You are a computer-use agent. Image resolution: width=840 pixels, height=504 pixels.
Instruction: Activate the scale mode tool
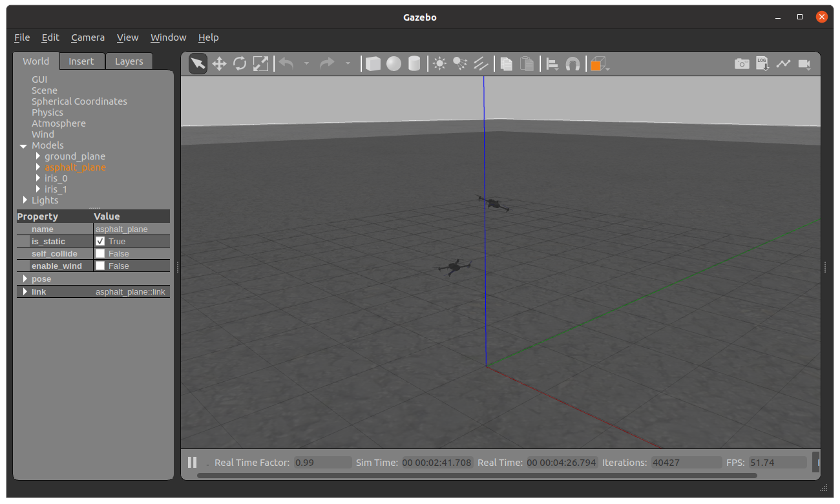[260, 63]
